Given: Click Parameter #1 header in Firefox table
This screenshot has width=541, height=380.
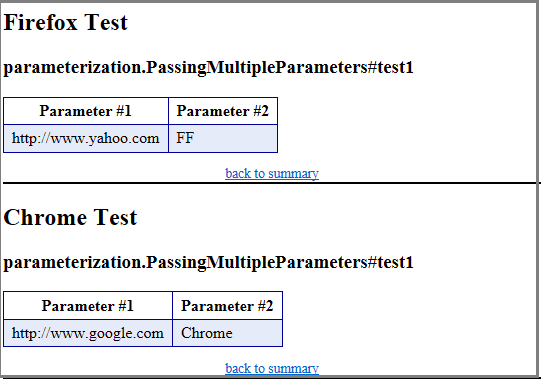Looking at the screenshot, I should click(x=86, y=111).
